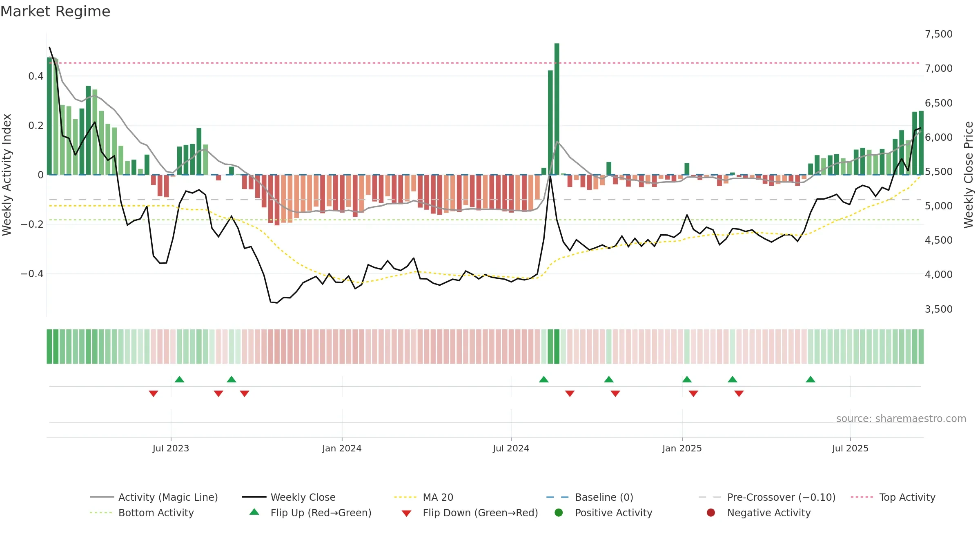Click the Jul 2024 x-axis label
This screenshot has height=551, width=980.
[511, 449]
